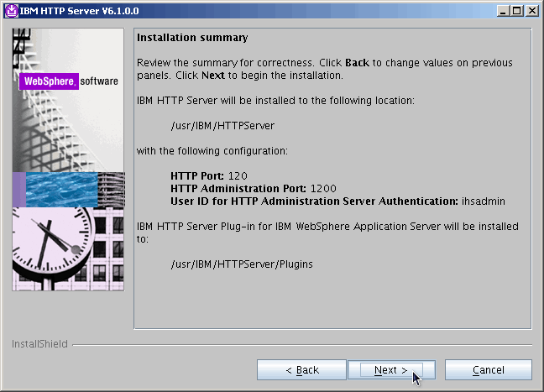
Task: Cancel the installation wizard
Action: click(x=488, y=370)
